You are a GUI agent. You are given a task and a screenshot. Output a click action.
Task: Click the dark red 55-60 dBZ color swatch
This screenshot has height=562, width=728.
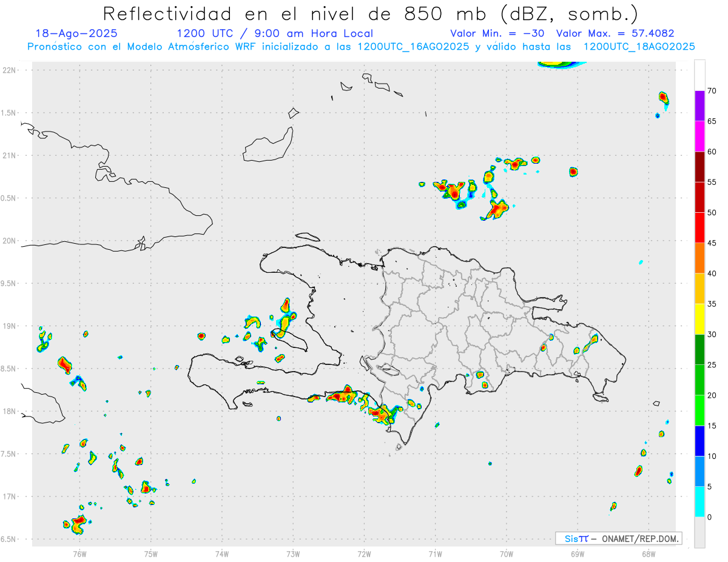pyautogui.click(x=699, y=167)
